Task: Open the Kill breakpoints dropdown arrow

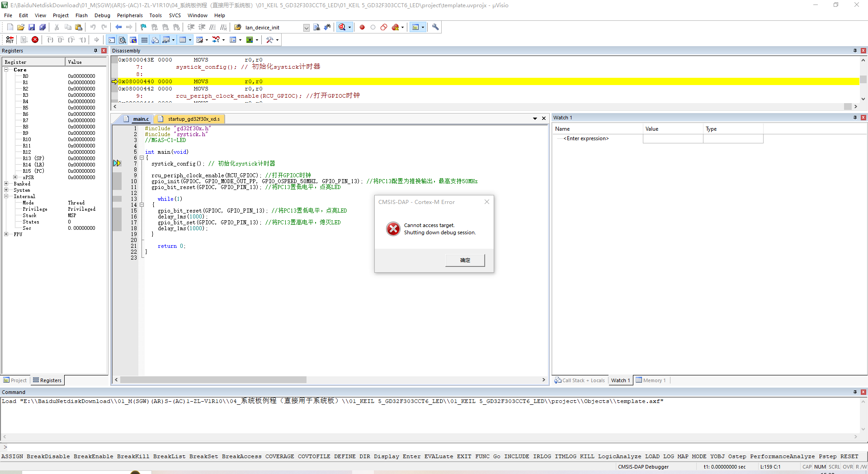Action: point(402,27)
